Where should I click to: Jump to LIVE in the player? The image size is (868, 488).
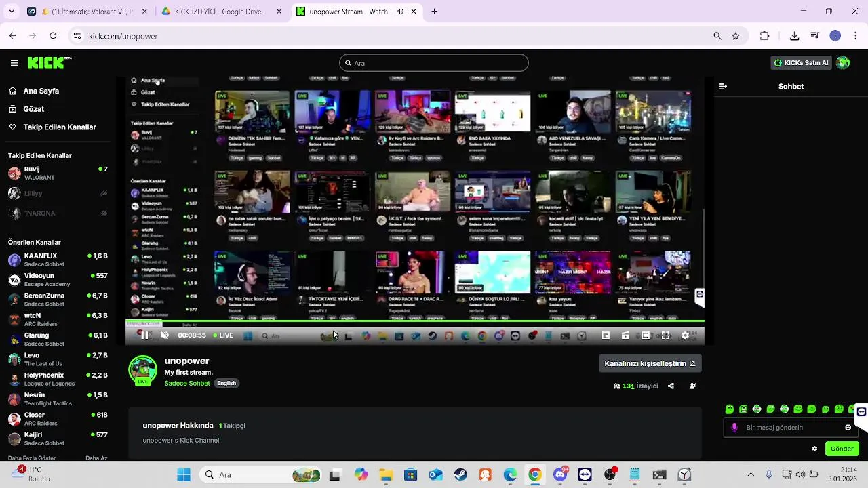[x=223, y=335]
